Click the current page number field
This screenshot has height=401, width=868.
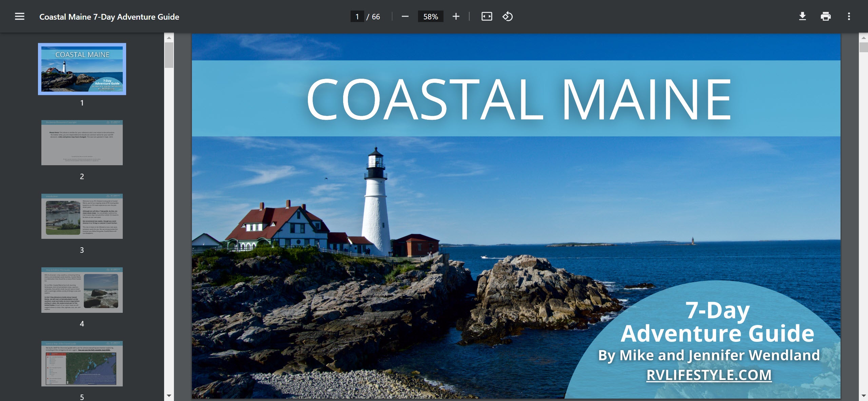click(357, 16)
